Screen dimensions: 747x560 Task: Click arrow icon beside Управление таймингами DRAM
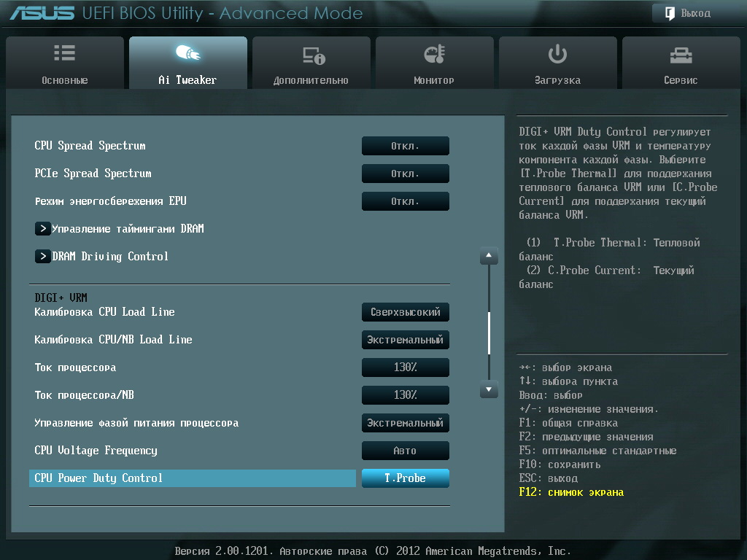coord(43,229)
